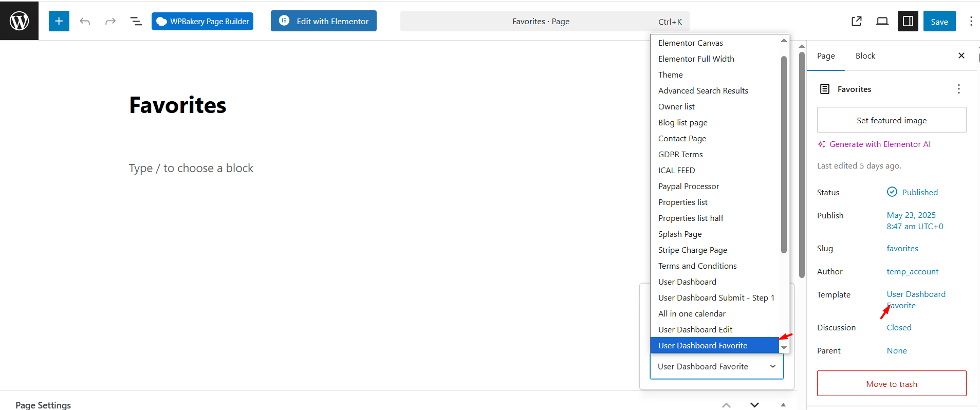This screenshot has height=410, width=980.
Task: Toggle the settings sidebar panel button
Action: click(908, 21)
